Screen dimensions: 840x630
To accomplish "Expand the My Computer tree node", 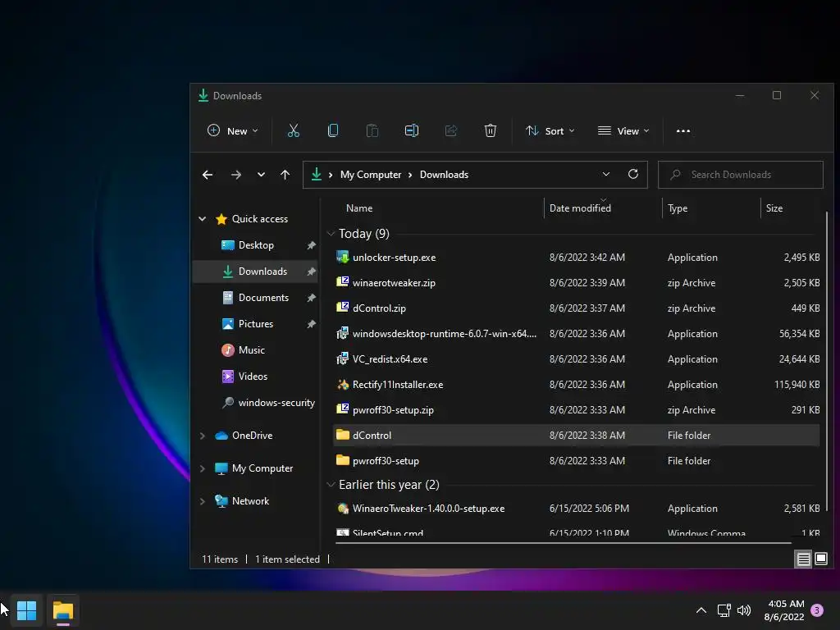I will pyautogui.click(x=202, y=468).
